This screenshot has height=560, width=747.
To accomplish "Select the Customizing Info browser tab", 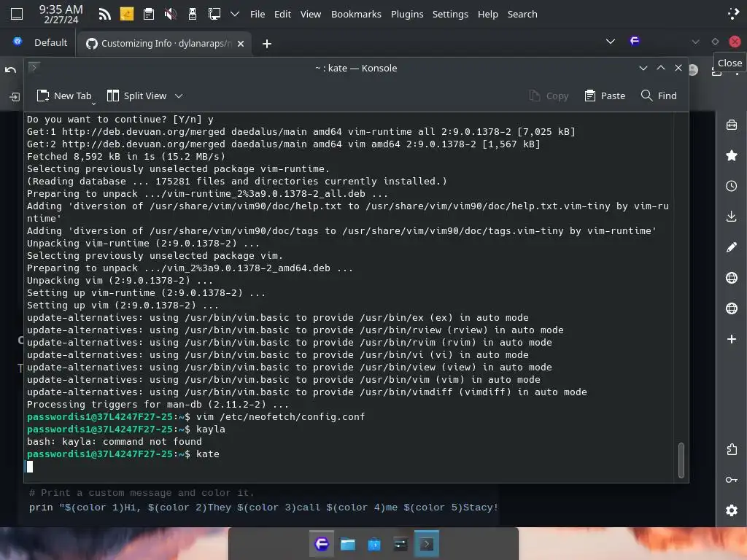I will [165, 43].
